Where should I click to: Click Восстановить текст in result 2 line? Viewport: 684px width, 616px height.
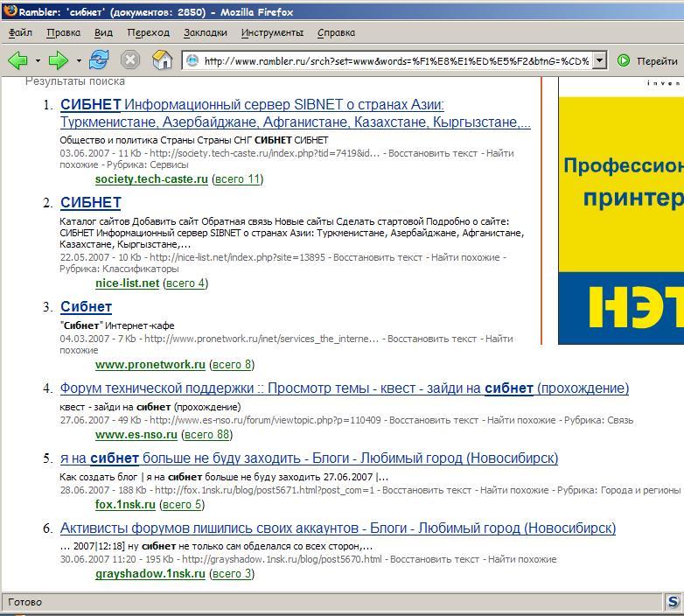point(378,258)
